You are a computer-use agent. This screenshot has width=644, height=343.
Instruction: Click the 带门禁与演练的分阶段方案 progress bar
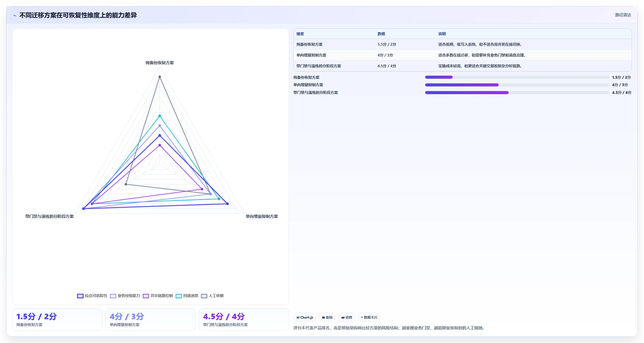point(517,93)
